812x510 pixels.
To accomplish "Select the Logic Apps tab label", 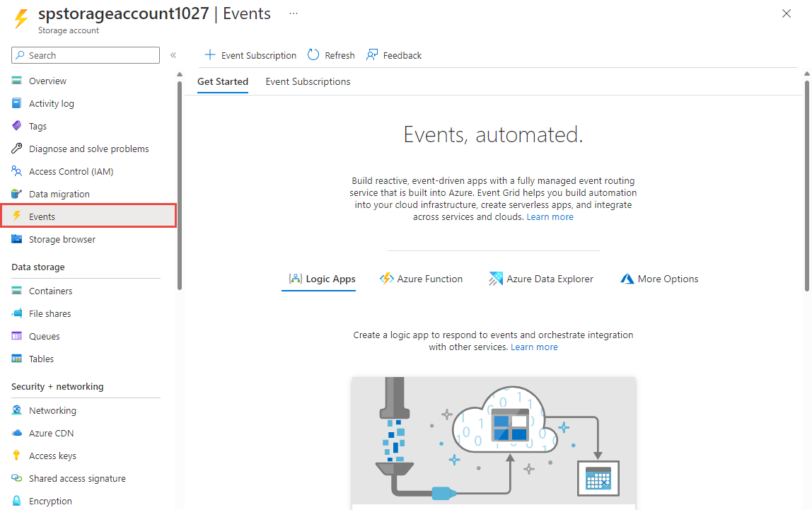I will click(x=330, y=279).
